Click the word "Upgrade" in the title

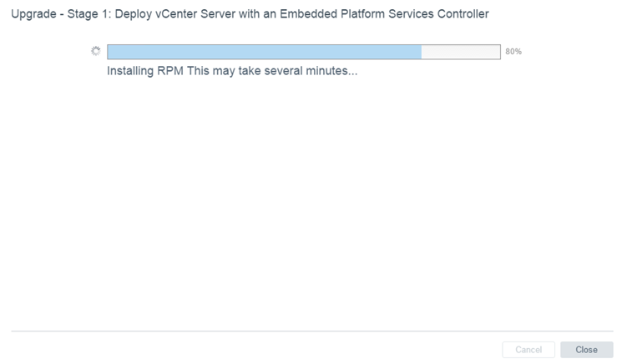coord(33,14)
